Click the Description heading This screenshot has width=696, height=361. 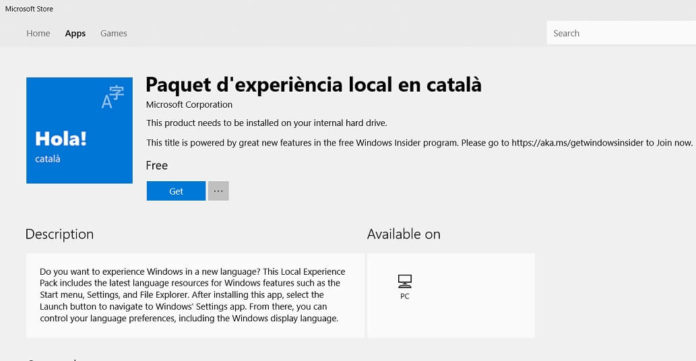(x=59, y=234)
